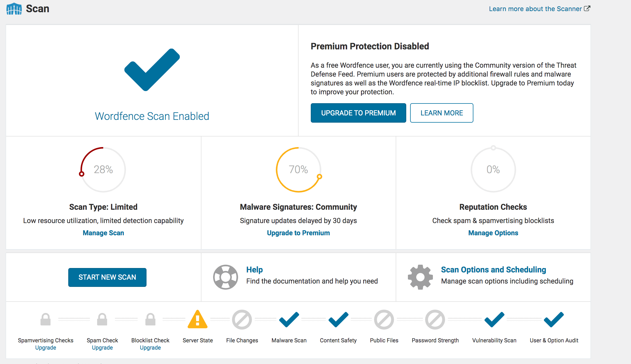Click the Server State warning triangle icon
This screenshot has width=631, height=364.
[197, 320]
